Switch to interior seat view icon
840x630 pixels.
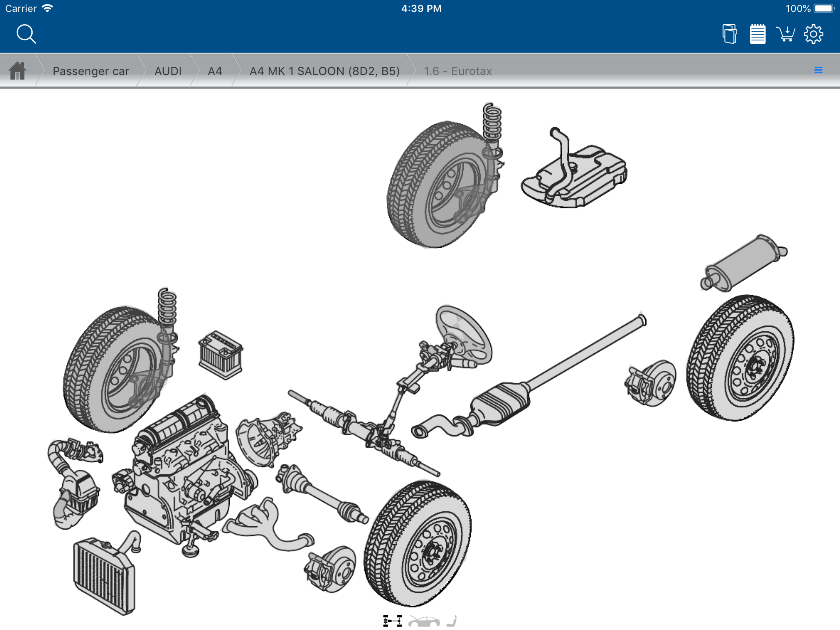pos(452,621)
